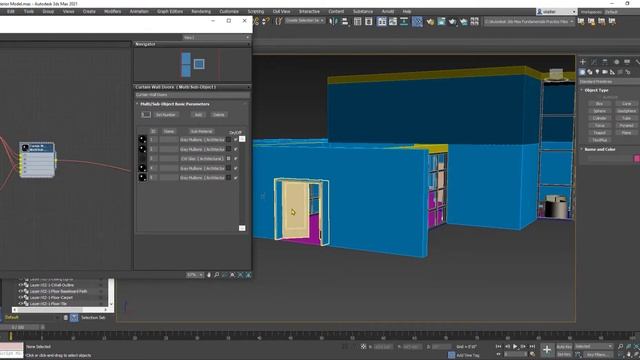Viewport: 640px width, 360px height.
Task: Open the Mirror tool in main toolbar
Action: (333, 22)
